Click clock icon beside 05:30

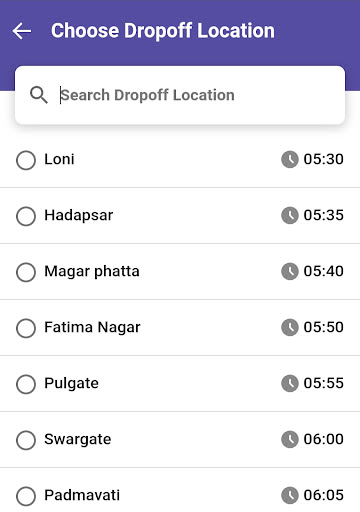tap(290, 159)
